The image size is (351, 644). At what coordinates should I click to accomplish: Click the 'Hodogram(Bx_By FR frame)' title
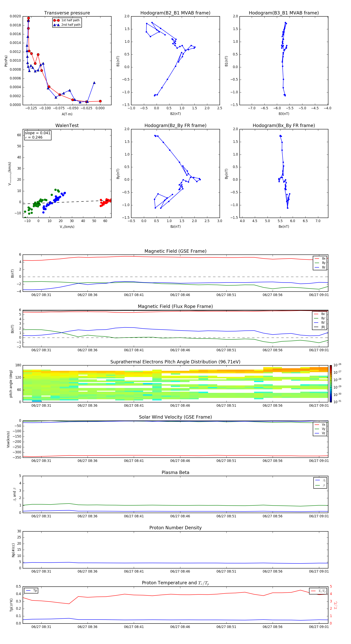(284, 125)
